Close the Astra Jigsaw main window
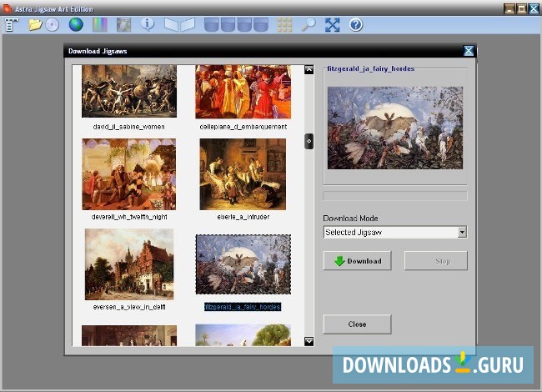Image resolution: width=542 pixels, height=392 pixels. (x=534, y=8)
